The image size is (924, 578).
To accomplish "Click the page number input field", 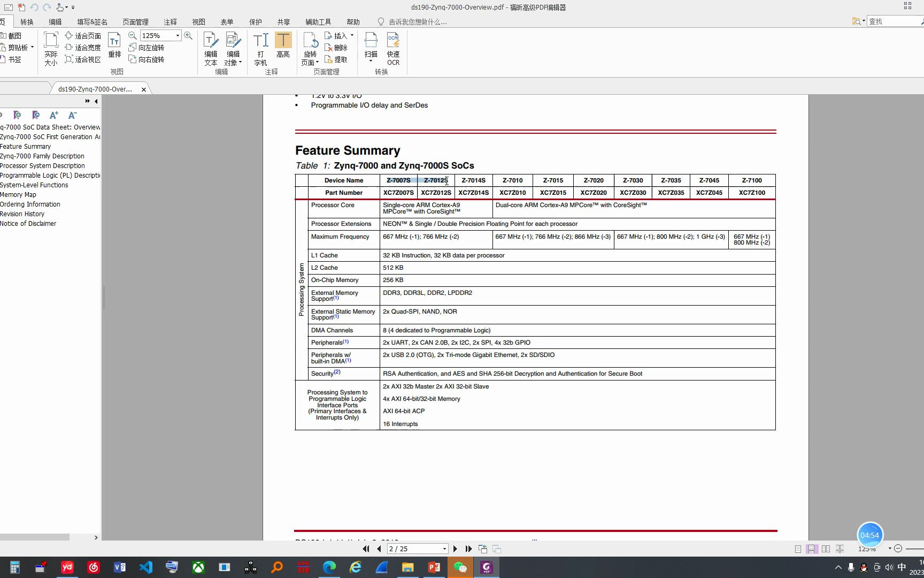I will click(x=414, y=549).
